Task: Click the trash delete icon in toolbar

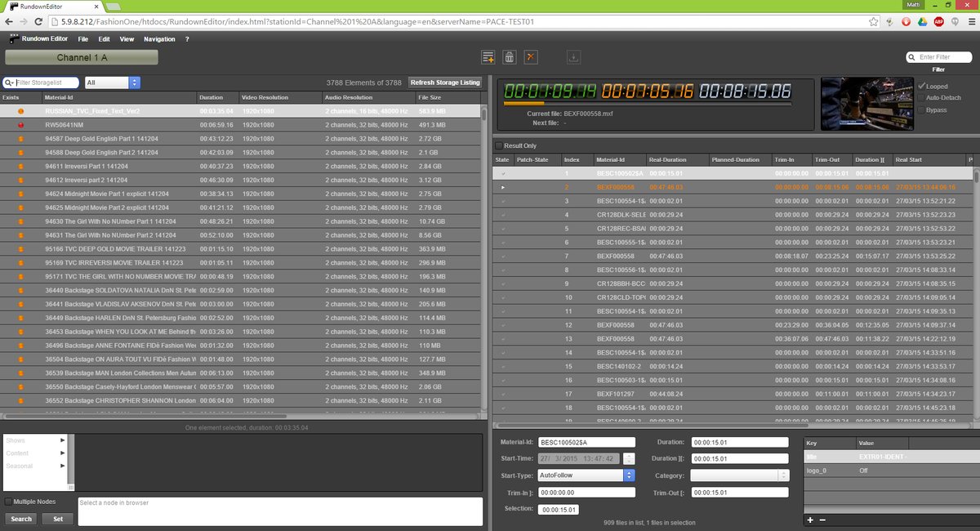Action: [x=510, y=57]
